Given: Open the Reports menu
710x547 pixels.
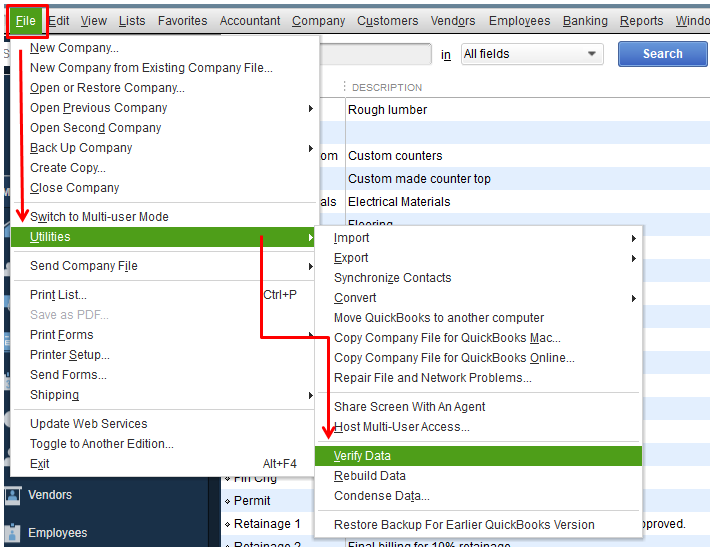Looking at the screenshot, I should pos(641,21).
